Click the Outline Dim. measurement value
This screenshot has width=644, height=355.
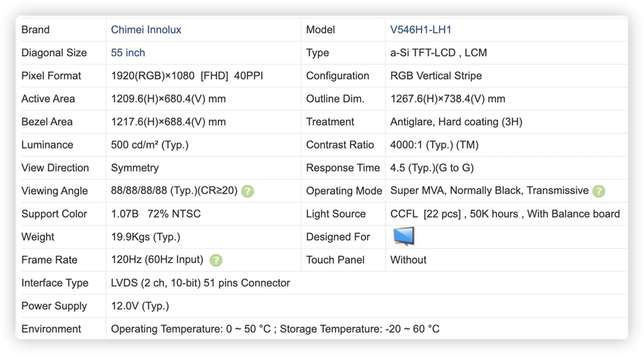[x=448, y=99]
